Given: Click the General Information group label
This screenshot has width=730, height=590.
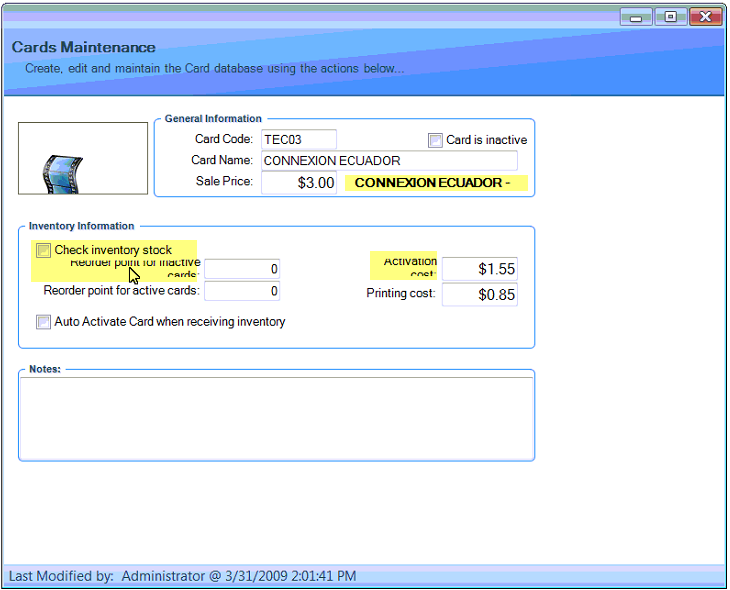Looking at the screenshot, I should click(x=213, y=118).
